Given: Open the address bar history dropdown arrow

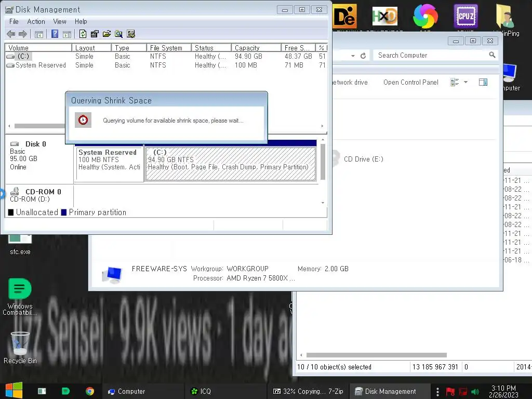Looking at the screenshot, I should tap(353, 56).
